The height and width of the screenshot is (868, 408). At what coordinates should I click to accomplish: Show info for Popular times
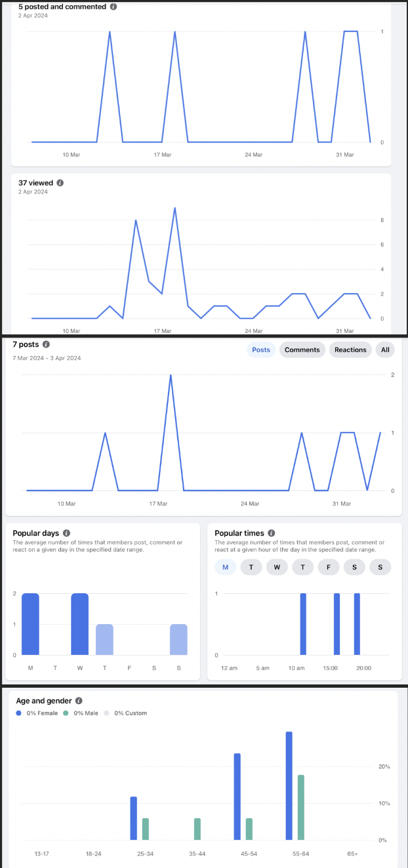[x=272, y=534]
